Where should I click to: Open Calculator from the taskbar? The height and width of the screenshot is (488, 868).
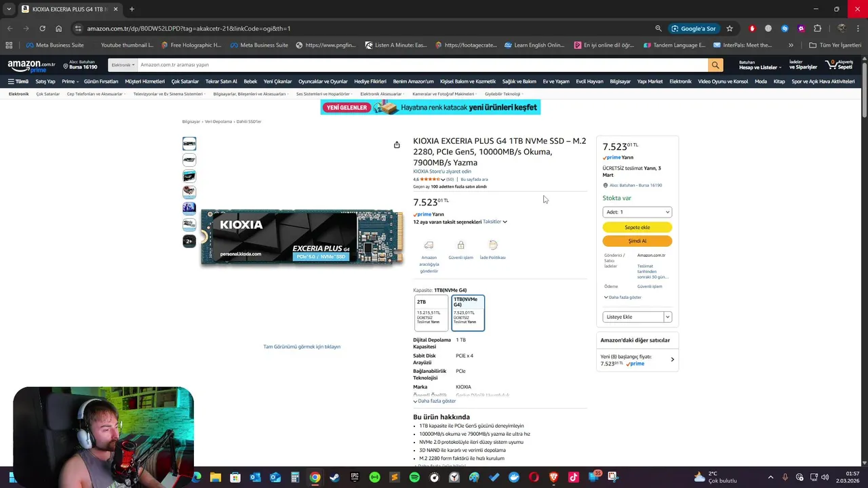click(x=295, y=477)
